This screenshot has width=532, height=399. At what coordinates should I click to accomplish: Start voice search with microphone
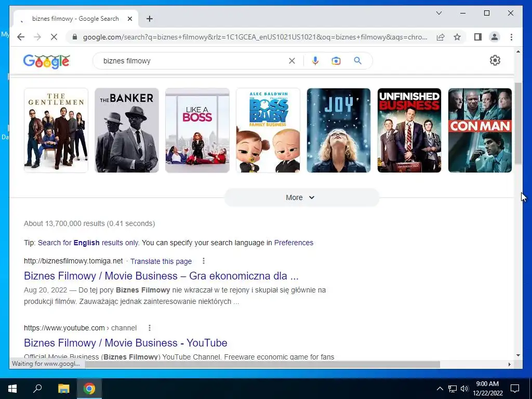pos(315,61)
